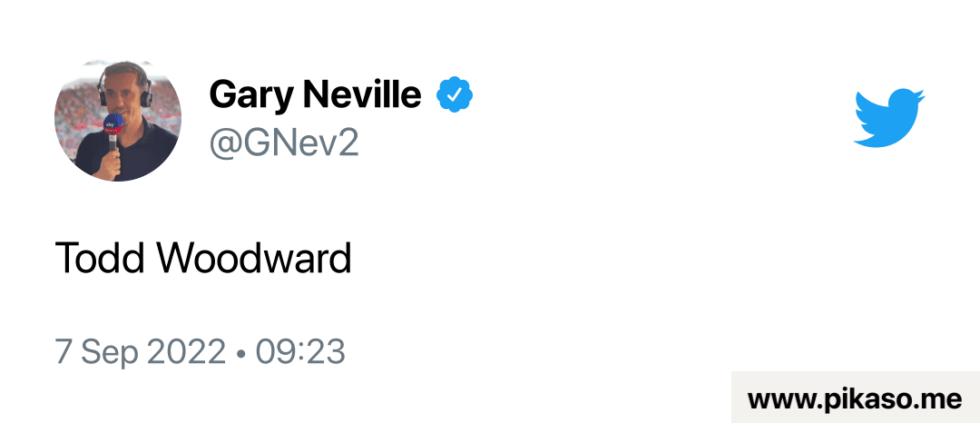Click the tweet date 7 Sep 2022
This screenshot has height=423, width=980.
[140, 351]
